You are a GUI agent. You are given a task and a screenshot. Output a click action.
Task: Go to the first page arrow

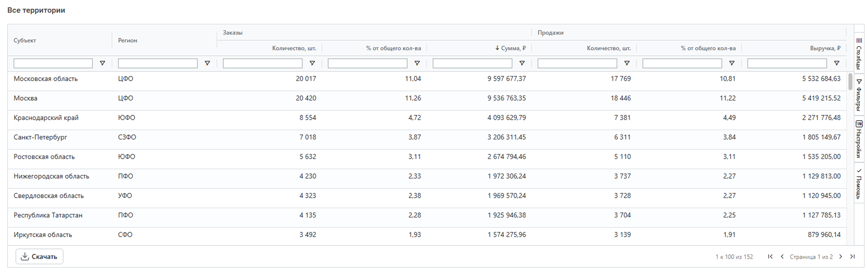(x=770, y=256)
